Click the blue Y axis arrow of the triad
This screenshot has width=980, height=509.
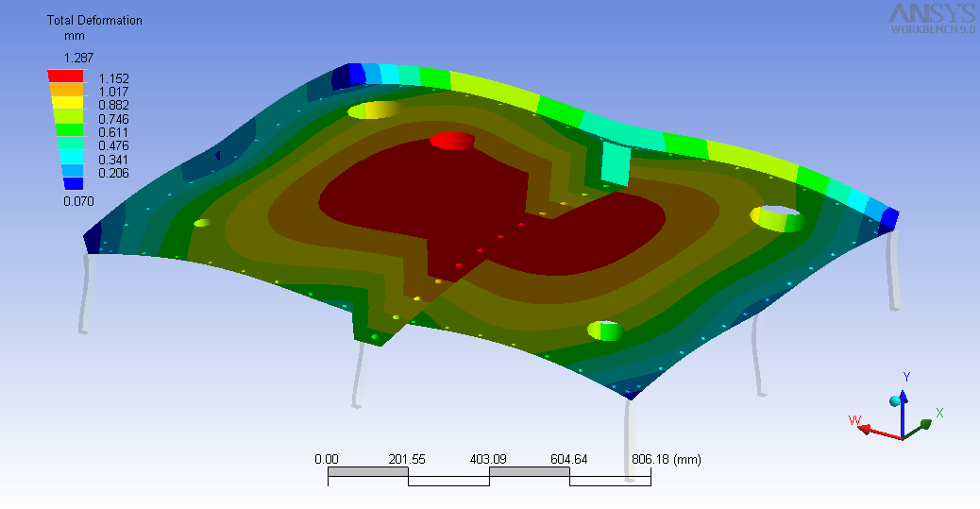pos(903,413)
